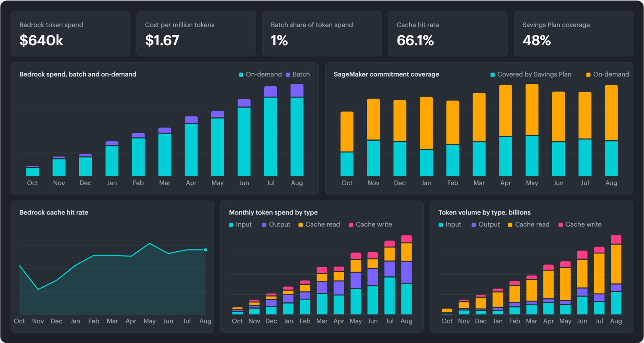Click the "Bedrock token spend" card label
Image resolution: width=644 pixels, height=343 pixels.
pos(51,25)
